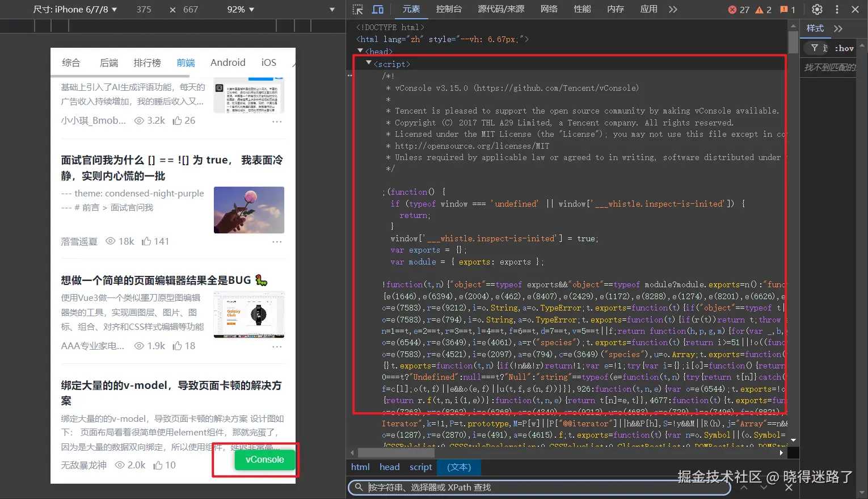The width and height of the screenshot is (868, 499).
Task: Open the throttling dropdown arrow in device toolbar
Action: click(x=332, y=10)
